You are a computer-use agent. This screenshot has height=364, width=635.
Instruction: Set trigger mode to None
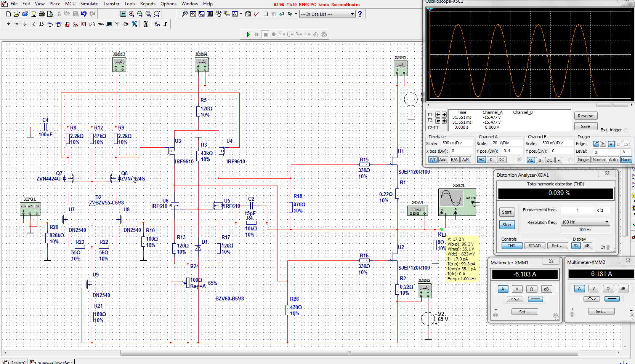click(x=626, y=160)
